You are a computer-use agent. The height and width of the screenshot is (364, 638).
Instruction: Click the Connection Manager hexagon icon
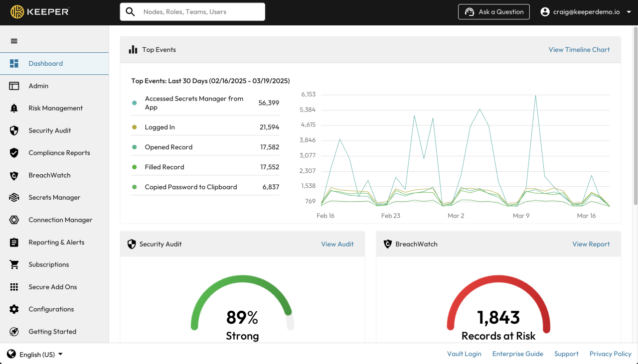pyautogui.click(x=14, y=220)
